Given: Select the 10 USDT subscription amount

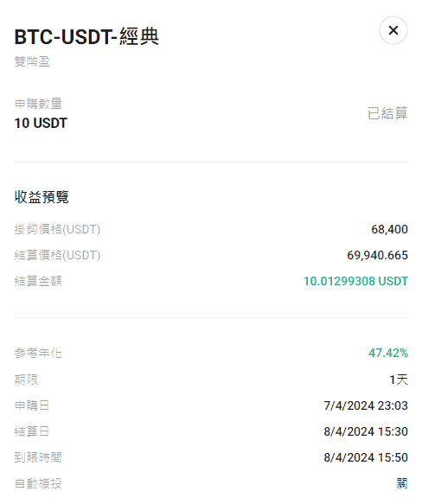Looking at the screenshot, I should pyautogui.click(x=41, y=123).
